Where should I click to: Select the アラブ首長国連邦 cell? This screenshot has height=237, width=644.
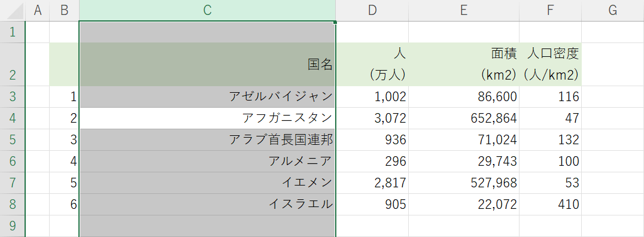coord(208,139)
